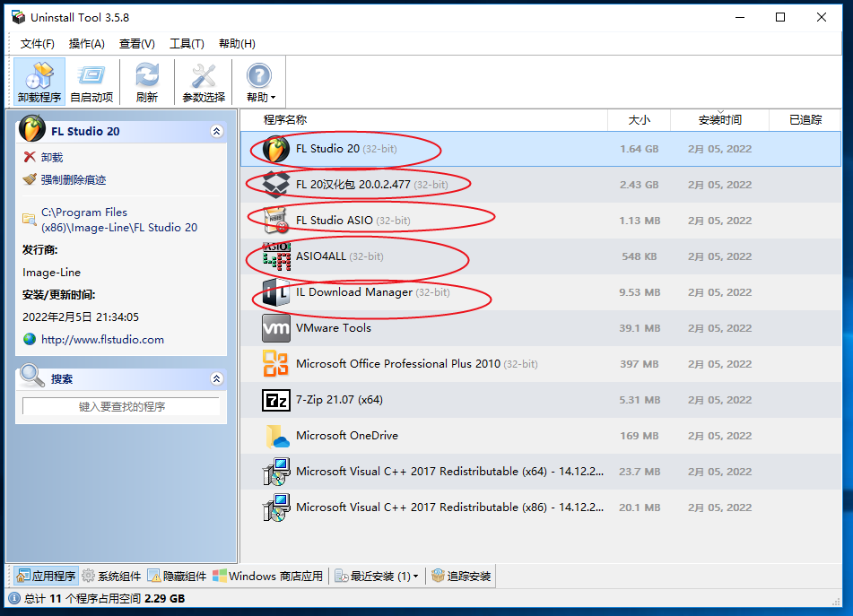Viewport: 853px width, 616px height.
Task: Click the search box 键入要查找的程序
Action: tap(121, 406)
